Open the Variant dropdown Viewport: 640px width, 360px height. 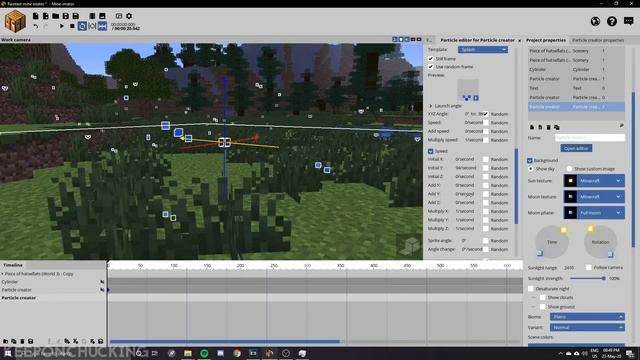point(587,327)
